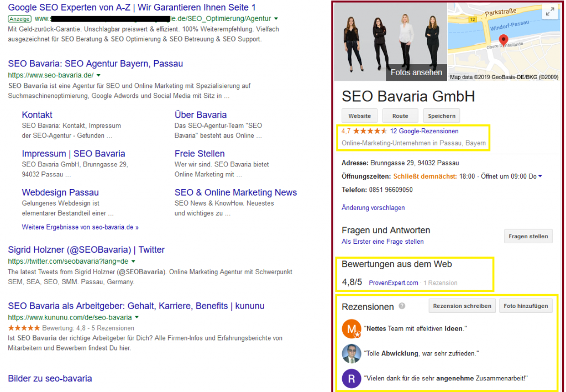Open reviewer M's orange avatar
The height and width of the screenshot is (392, 566).
click(x=351, y=328)
